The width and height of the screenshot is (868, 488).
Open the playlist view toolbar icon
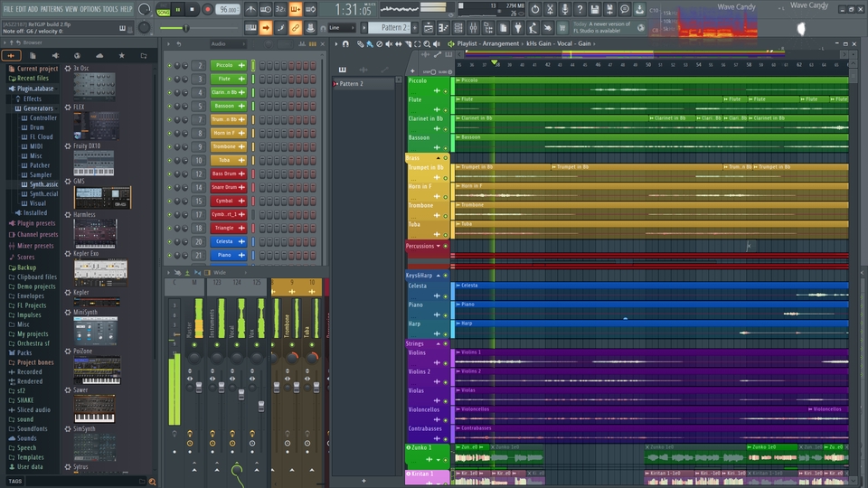[428, 28]
